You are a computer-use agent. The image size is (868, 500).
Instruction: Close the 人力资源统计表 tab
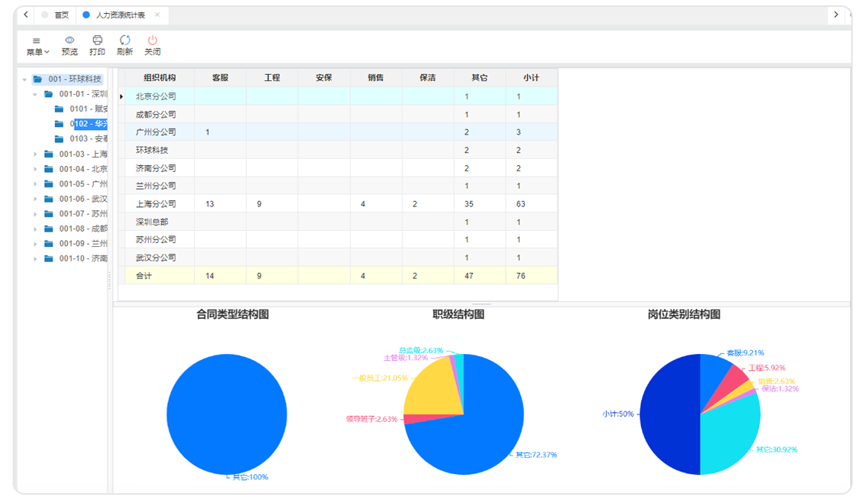click(x=157, y=15)
